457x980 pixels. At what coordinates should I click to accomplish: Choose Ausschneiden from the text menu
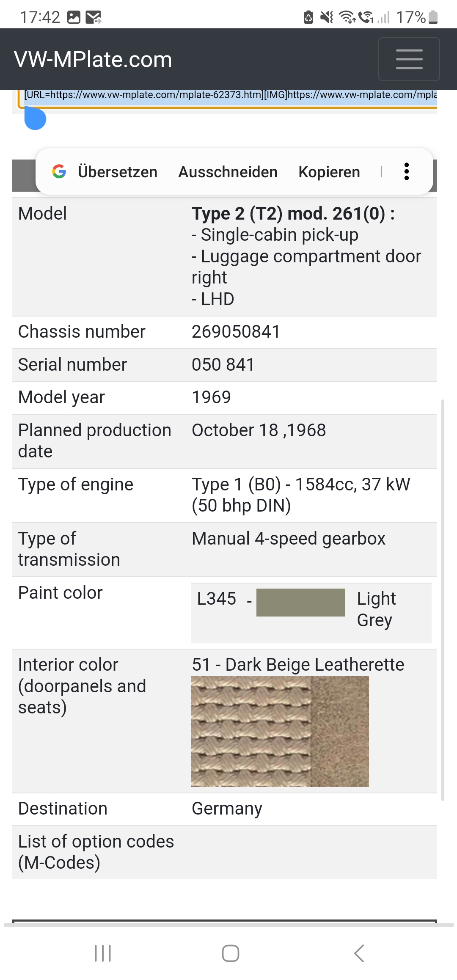(x=228, y=172)
